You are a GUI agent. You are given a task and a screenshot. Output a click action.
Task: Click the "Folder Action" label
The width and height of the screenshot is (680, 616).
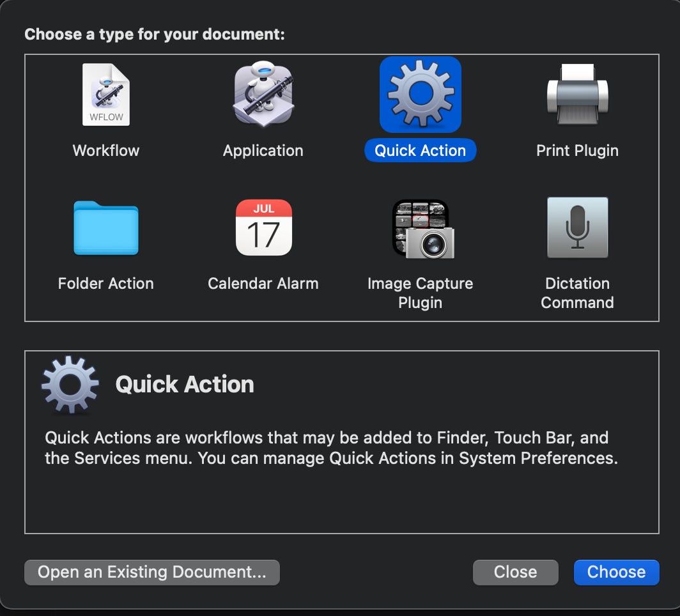pyautogui.click(x=106, y=284)
